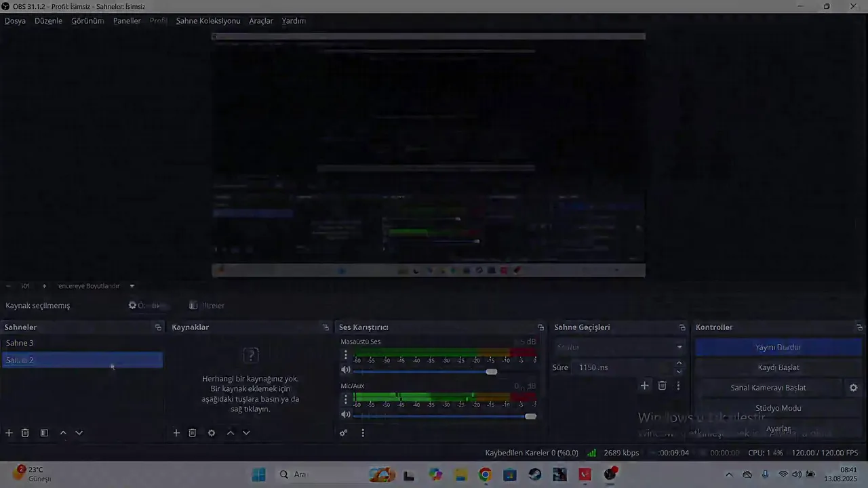
Task: Open scene filters icon in Sahneler toolbar
Action: [44, 433]
